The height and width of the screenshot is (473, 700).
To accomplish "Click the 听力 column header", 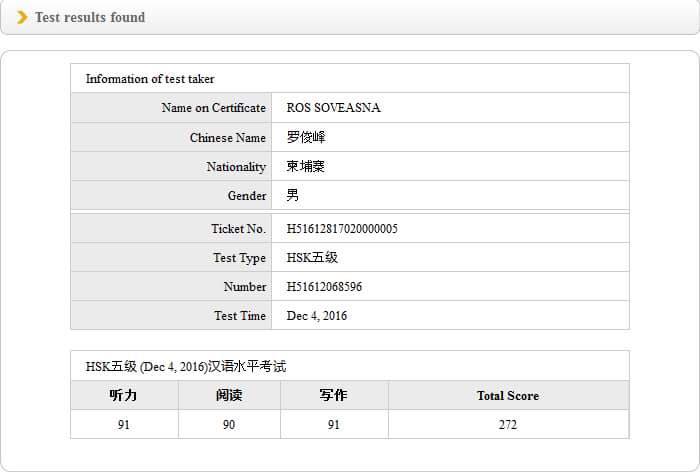I will (x=123, y=395).
